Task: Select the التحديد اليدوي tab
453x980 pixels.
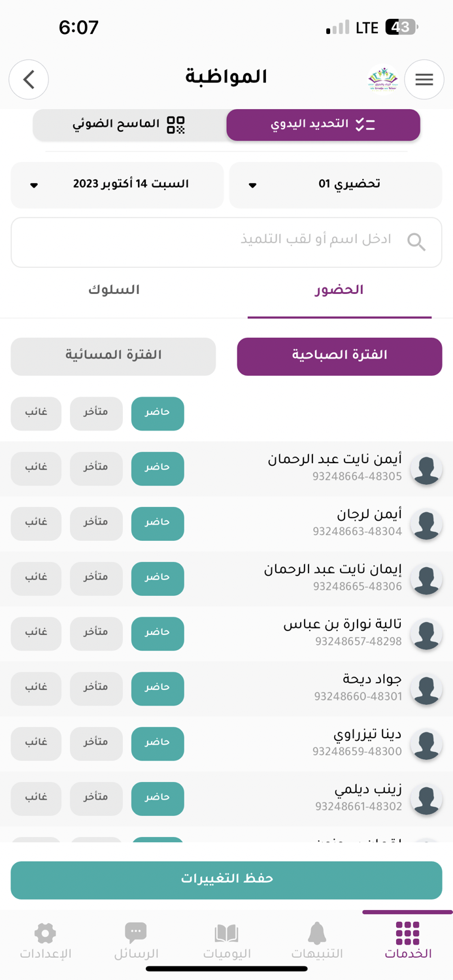Action: (323, 123)
